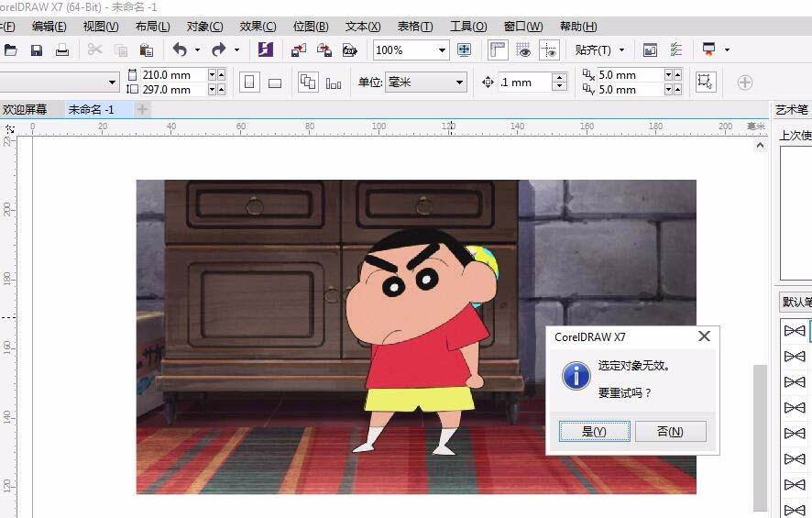This screenshot has height=518, width=812.
Task: Click the ruler origin icon at corner
Action: coord(9,128)
